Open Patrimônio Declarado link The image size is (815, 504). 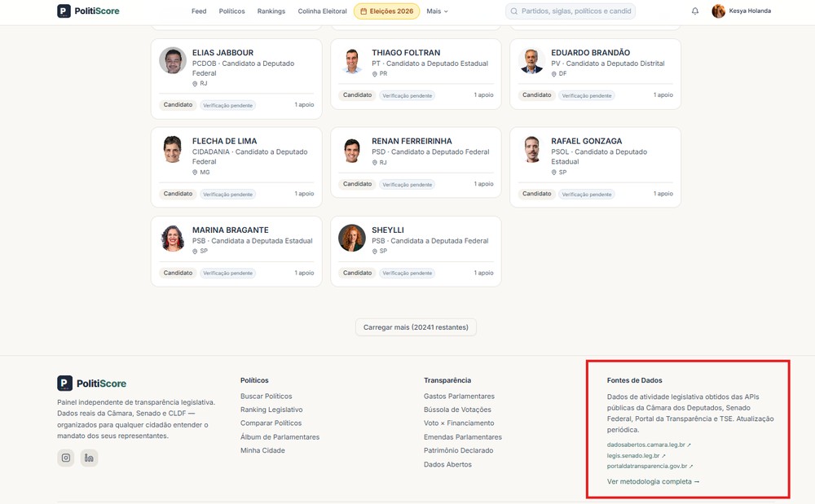(458, 450)
